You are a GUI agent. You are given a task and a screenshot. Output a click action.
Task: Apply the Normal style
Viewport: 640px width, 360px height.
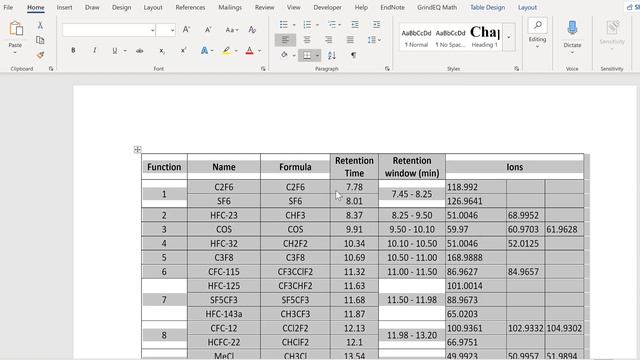(x=416, y=38)
